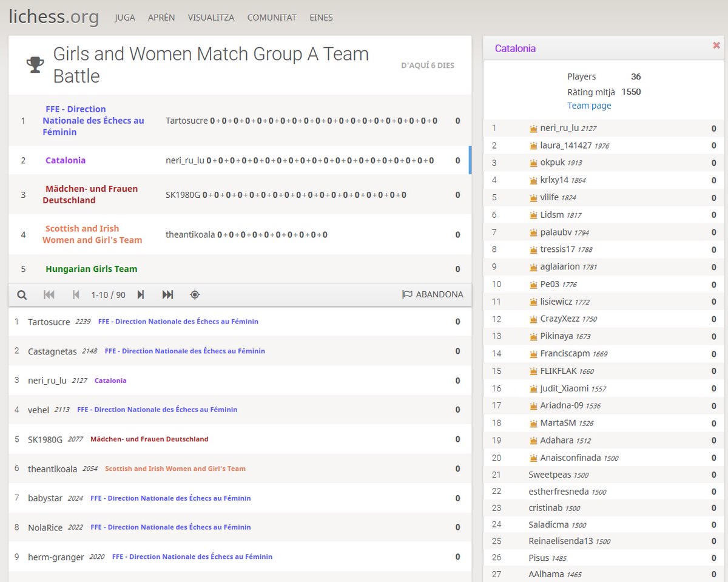The image size is (728, 582).
Task: Click cristinab in Catalonia player list
Action: (545, 509)
